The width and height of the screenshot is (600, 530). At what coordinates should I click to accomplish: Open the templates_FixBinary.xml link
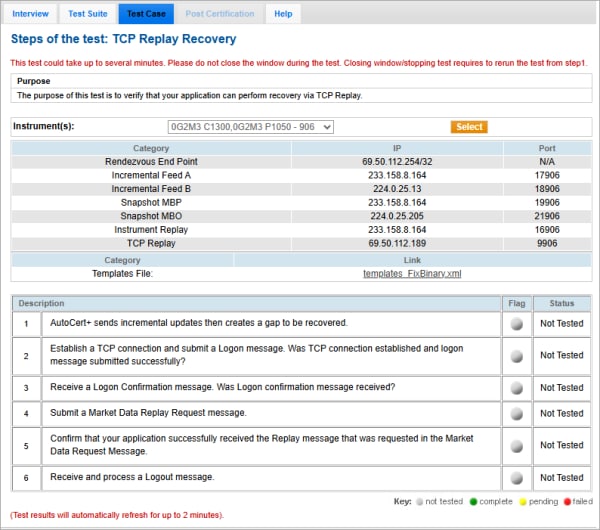tap(412, 273)
